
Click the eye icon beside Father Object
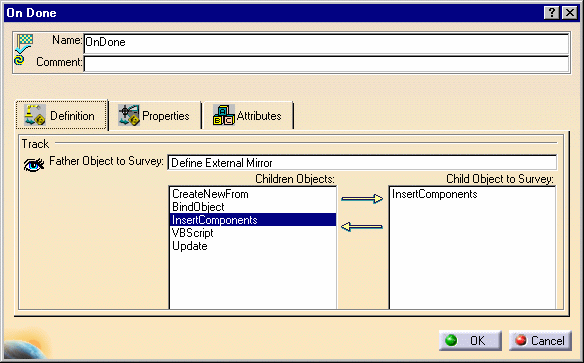point(34,164)
